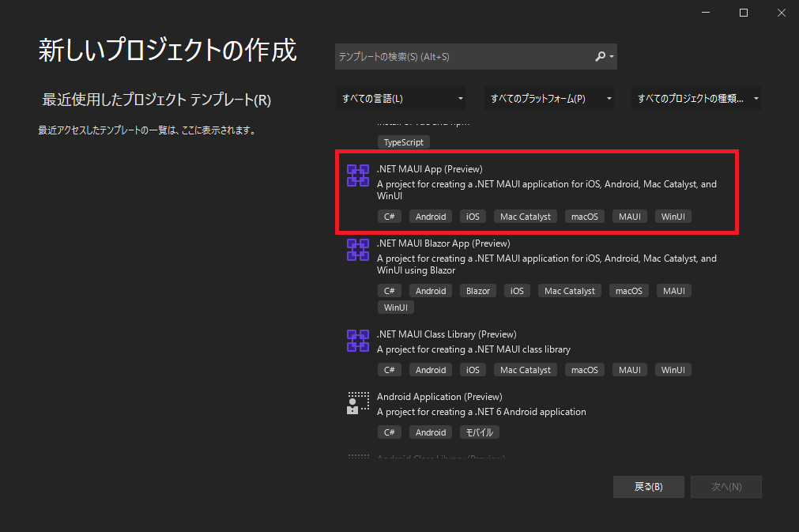Click the 戻る(B) button

(649, 487)
